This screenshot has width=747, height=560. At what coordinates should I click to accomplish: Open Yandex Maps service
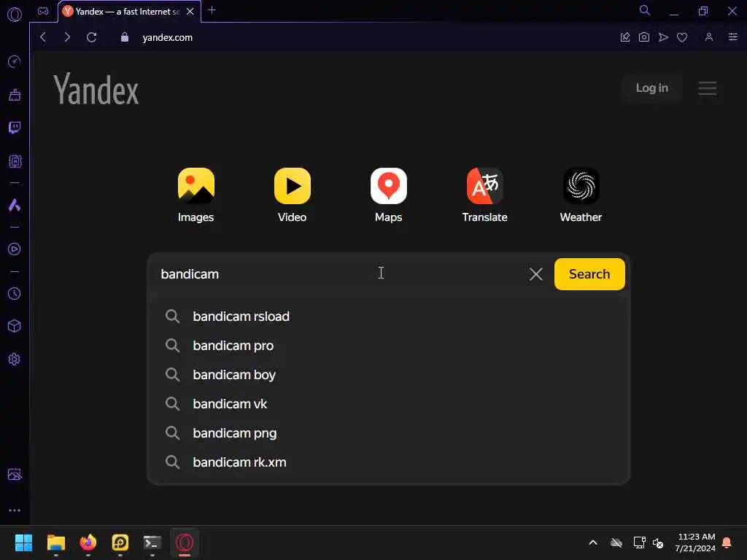point(388,195)
